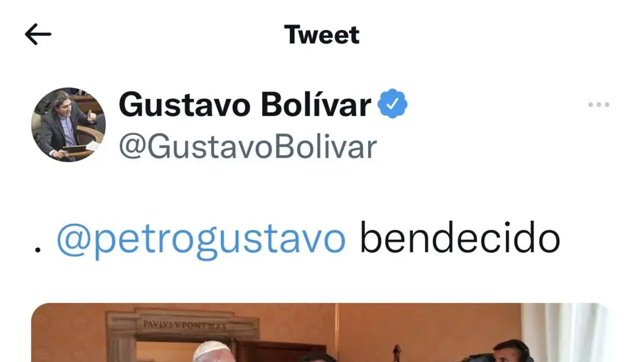644x362 pixels.
Task: Tap the dark-haired head below the inscription
Action: pyautogui.click(x=318, y=357)
